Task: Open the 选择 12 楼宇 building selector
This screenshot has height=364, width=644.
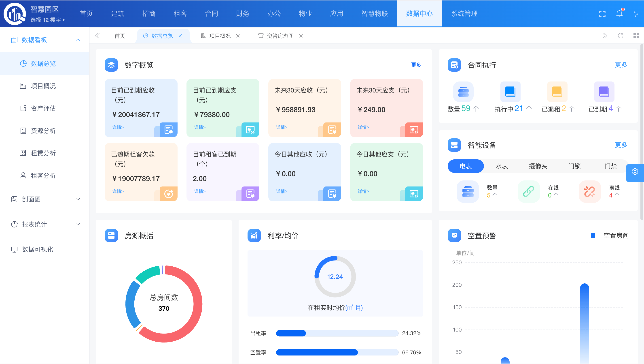Action: [47, 20]
